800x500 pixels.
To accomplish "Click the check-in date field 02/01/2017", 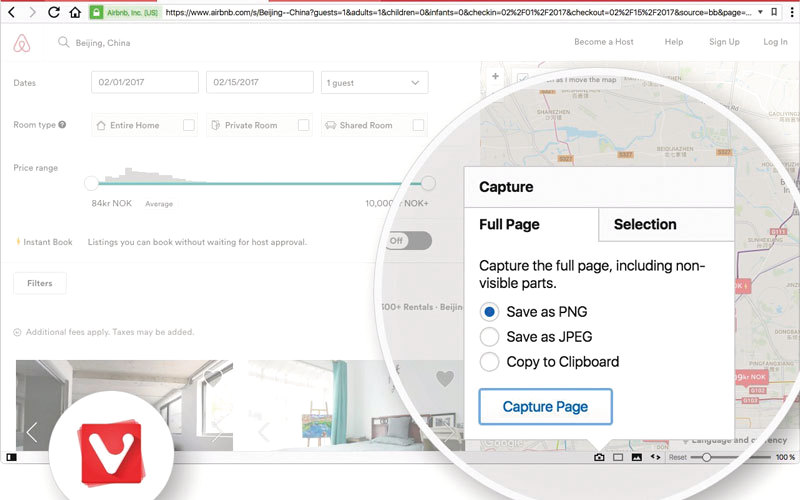I will tap(145, 83).
